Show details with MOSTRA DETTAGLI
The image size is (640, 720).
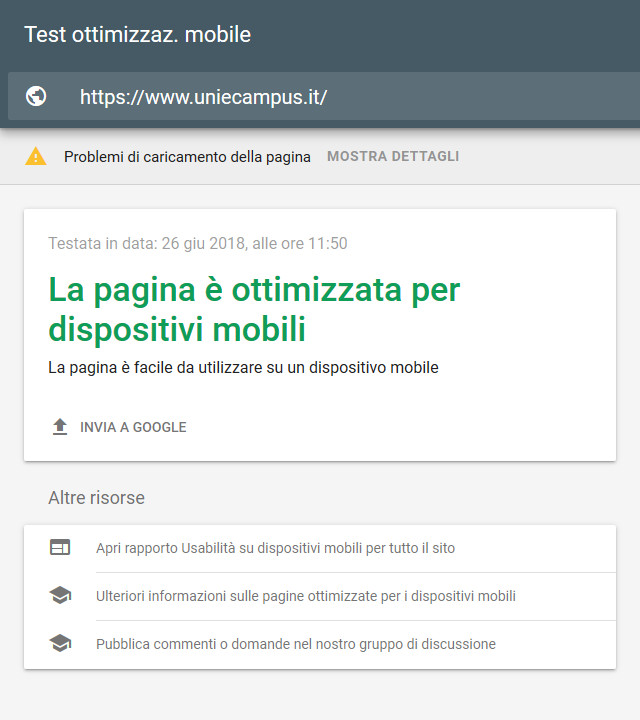pos(393,157)
